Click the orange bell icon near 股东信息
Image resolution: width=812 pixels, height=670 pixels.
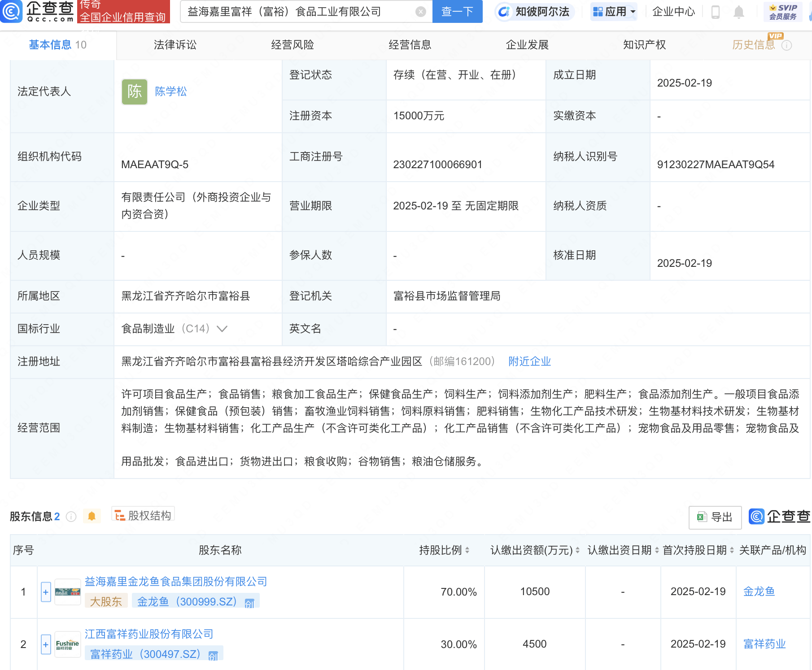coord(92,516)
